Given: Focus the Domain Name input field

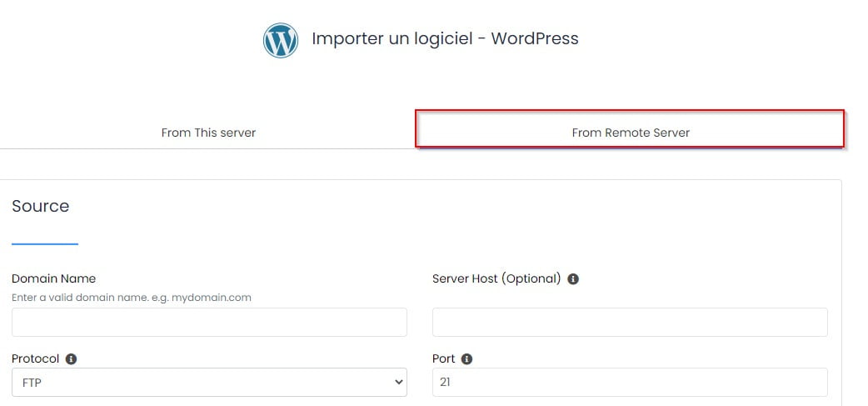Looking at the screenshot, I should coord(209,322).
